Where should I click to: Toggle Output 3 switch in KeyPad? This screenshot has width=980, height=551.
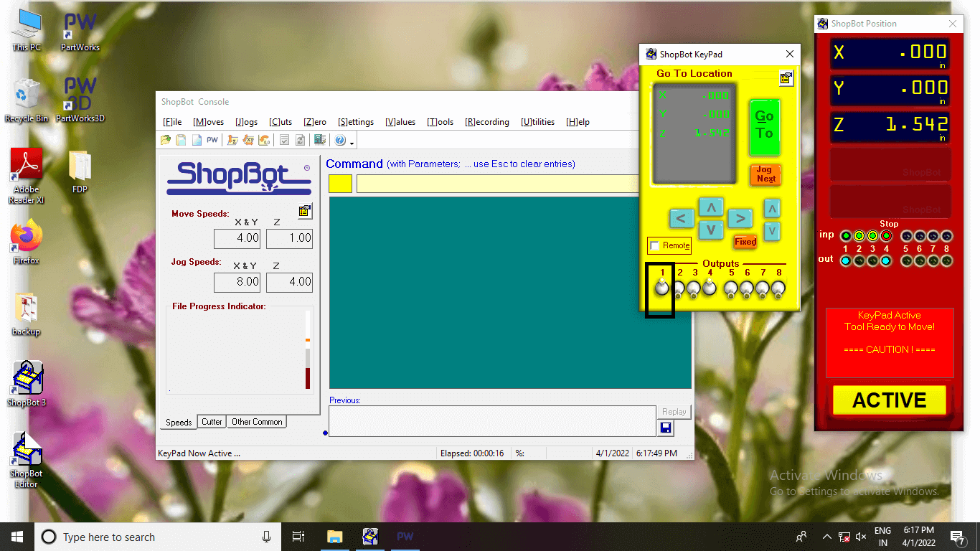click(694, 289)
